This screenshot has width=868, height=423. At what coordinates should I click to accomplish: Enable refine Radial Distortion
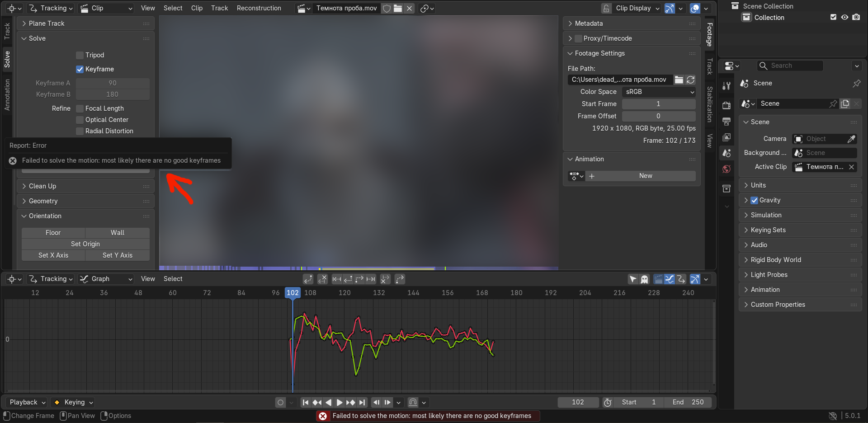coord(80,131)
